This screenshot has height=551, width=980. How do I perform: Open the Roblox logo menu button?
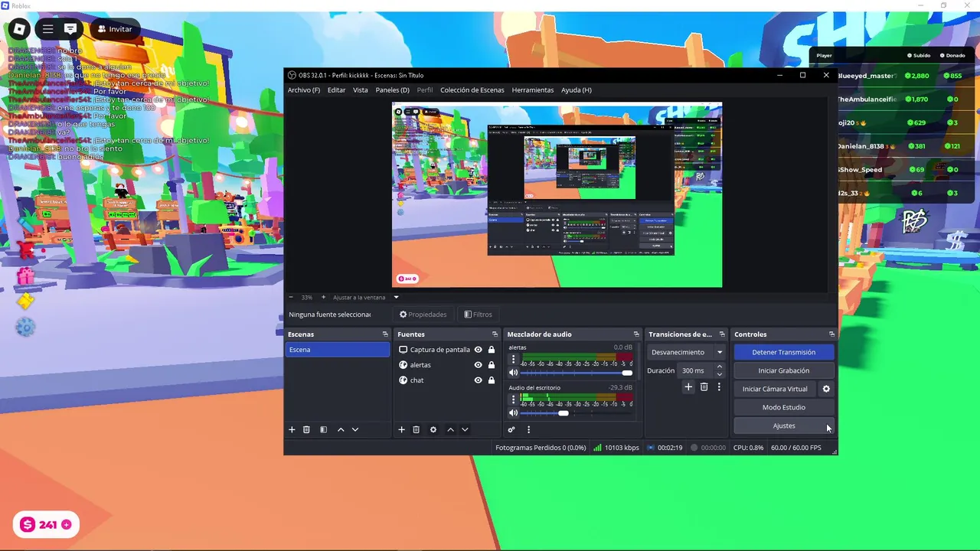tap(19, 29)
